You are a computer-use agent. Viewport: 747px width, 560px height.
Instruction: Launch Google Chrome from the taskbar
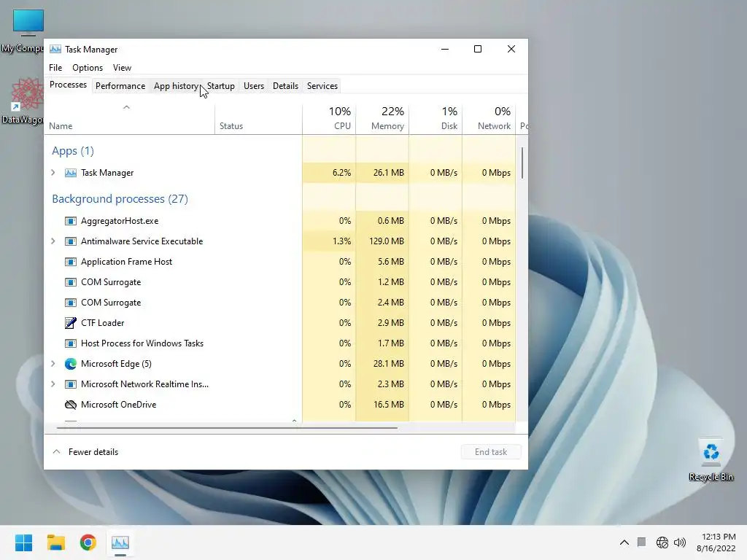pyautogui.click(x=88, y=542)
